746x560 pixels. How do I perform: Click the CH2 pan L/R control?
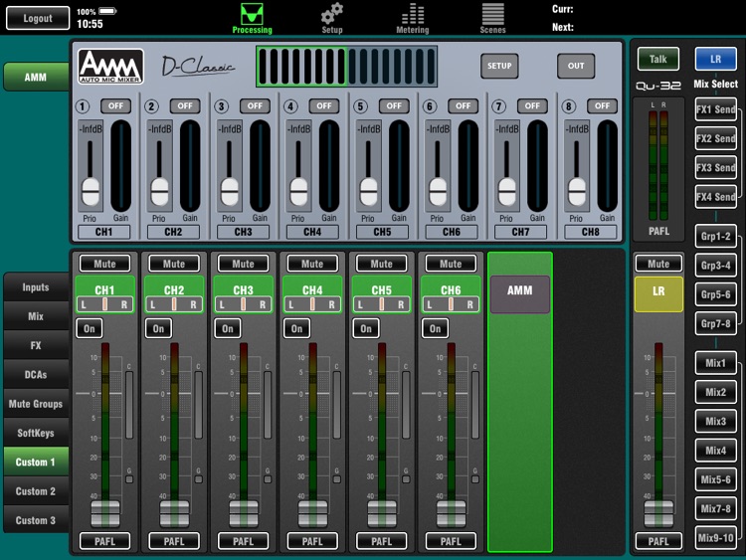pyautogui.click(x=174, y=304)
